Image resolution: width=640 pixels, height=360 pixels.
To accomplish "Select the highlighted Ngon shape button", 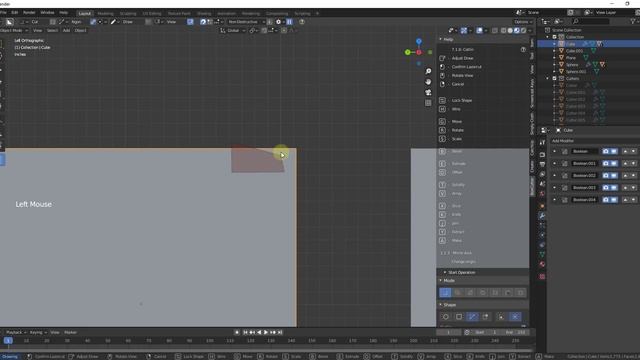I will click(x=472, y=317).
